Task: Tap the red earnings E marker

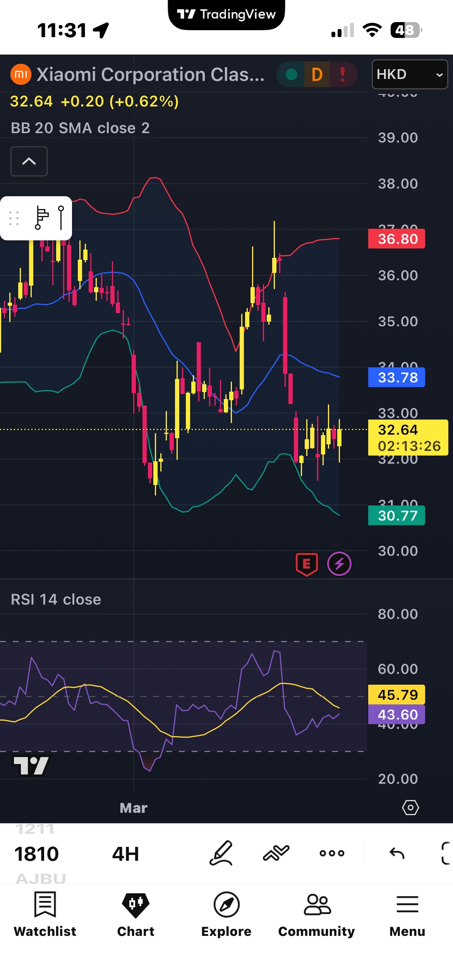Action: [x=307, y=564]
